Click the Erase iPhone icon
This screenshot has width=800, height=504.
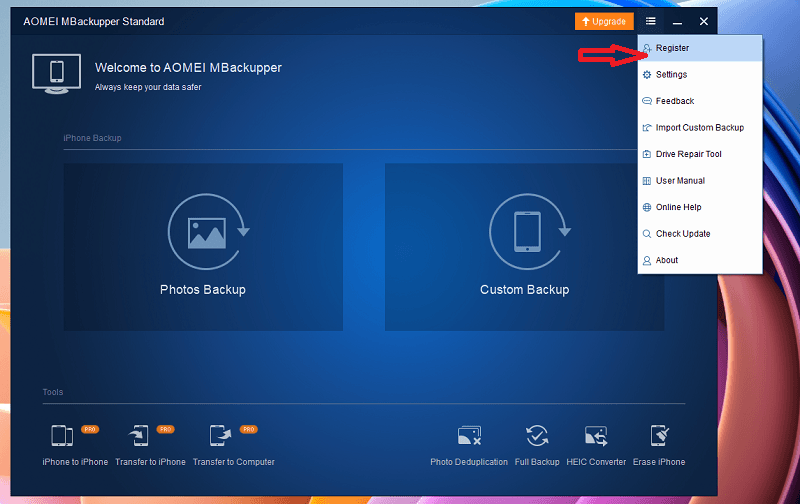[660, 436]
